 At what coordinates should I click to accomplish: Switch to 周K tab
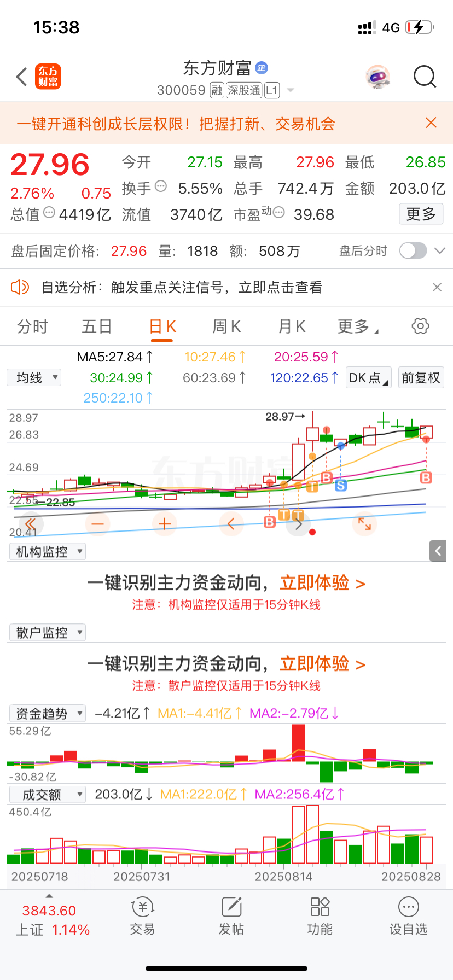pyautogui.click(x=226, y=326)
